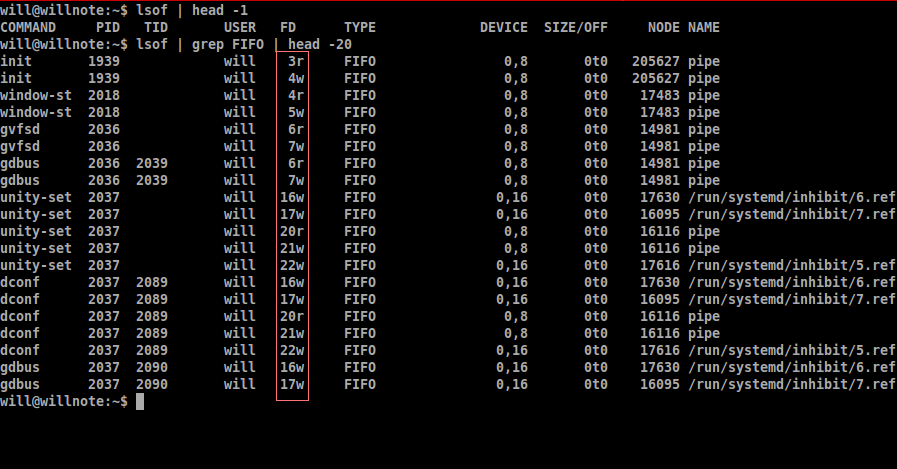Click PID 2036 in the gvfsd 7w row
This screenshot has height=469, width=897.
coord(104,146)
